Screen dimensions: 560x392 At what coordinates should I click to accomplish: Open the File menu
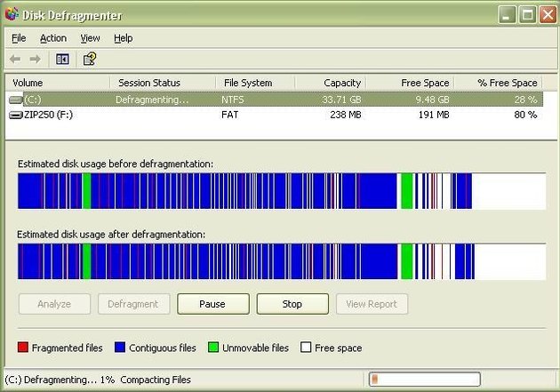point(19,38)
